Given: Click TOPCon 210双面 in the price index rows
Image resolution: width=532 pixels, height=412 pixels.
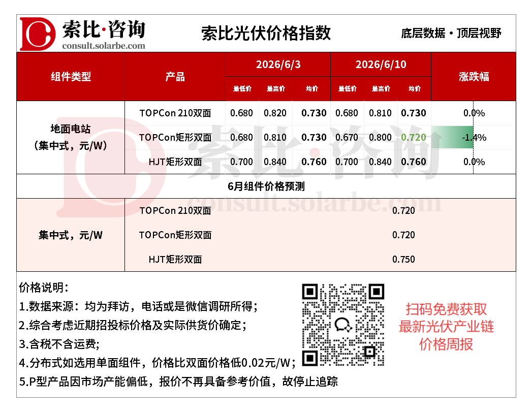Looking at the screenshot, I should point(175,113).
